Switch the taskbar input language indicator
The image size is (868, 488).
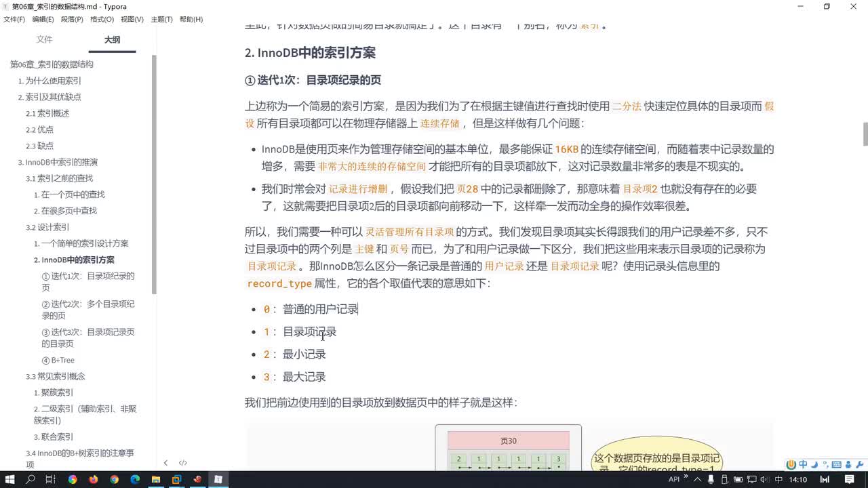tap(778, 479)
